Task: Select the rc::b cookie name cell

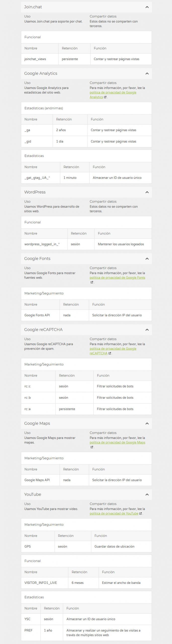Action: click(x=38, y=398)
